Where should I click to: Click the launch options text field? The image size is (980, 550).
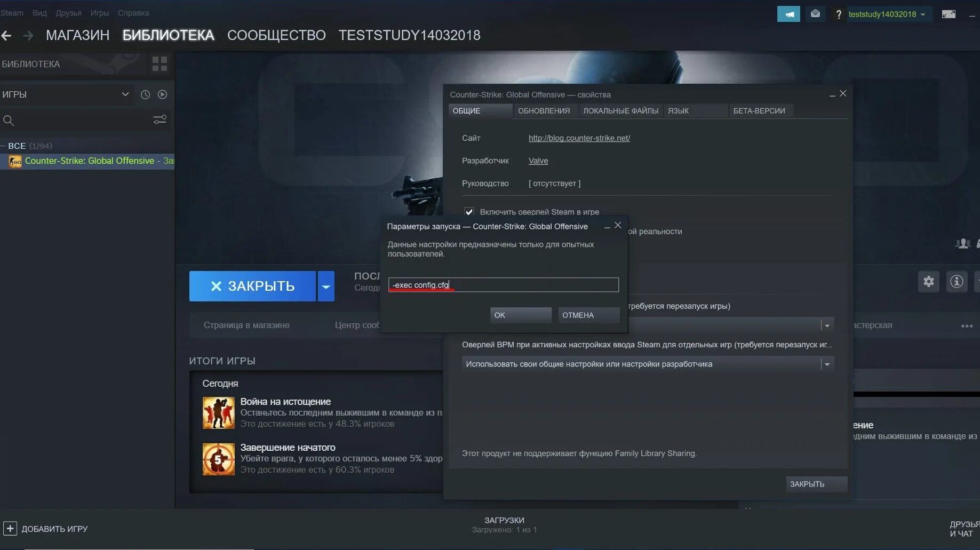click(x=504, y=285)
